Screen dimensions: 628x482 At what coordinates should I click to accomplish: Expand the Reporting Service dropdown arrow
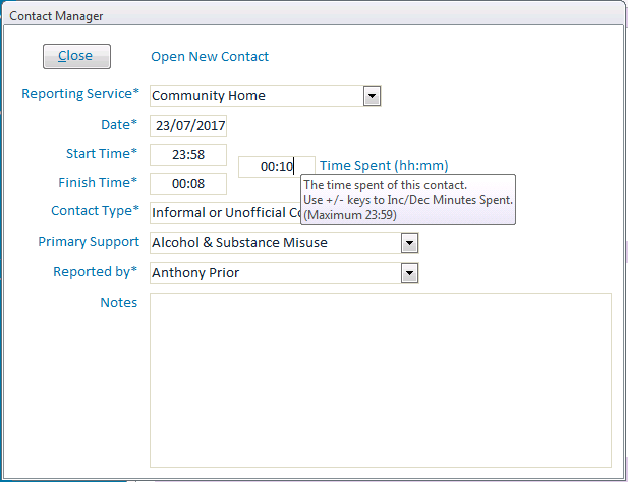point(372,96)
